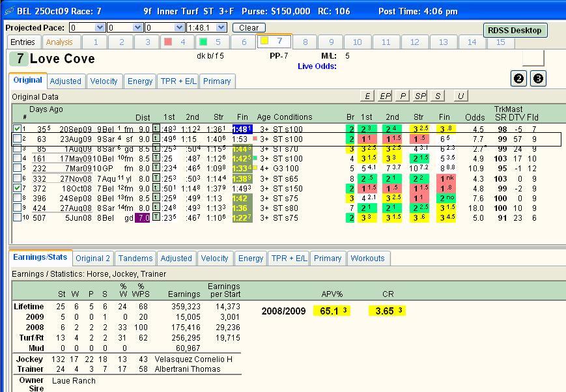Open horse tab 12
Viewport: 566px width, 392px height.
(414, 42)
